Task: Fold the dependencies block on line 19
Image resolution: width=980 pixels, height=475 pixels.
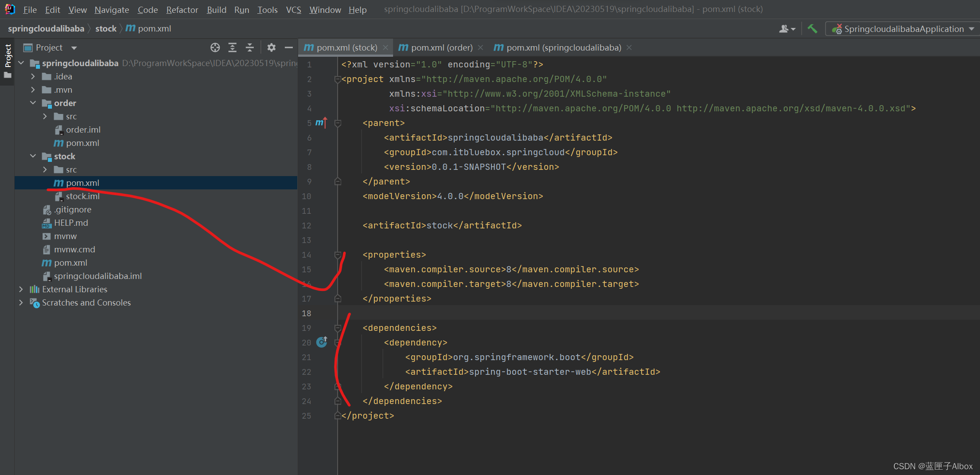Action: click(x=338, y=328)
